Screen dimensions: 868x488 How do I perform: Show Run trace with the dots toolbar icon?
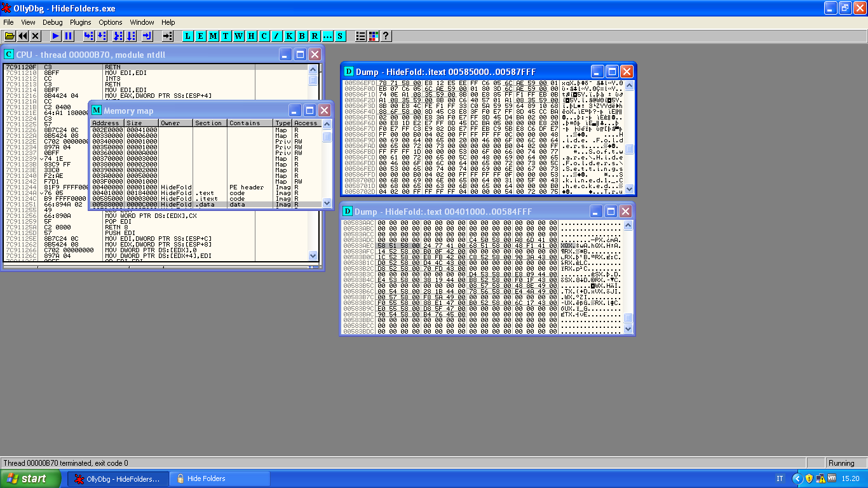pyautogui.click(x=328, y=36)
